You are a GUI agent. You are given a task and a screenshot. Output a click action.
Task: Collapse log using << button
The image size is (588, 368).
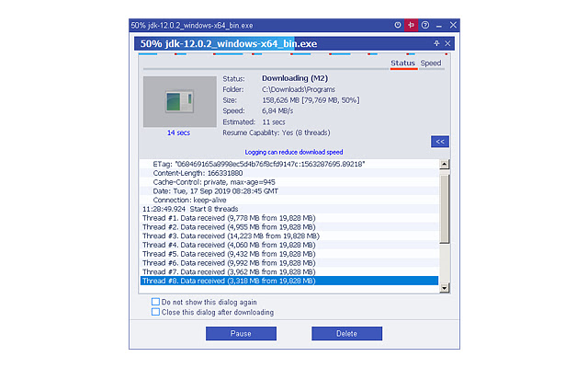click(440, 142)
